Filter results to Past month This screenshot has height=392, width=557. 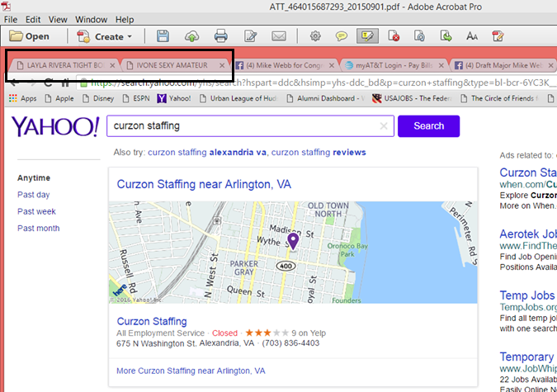[x=38, y=228]
